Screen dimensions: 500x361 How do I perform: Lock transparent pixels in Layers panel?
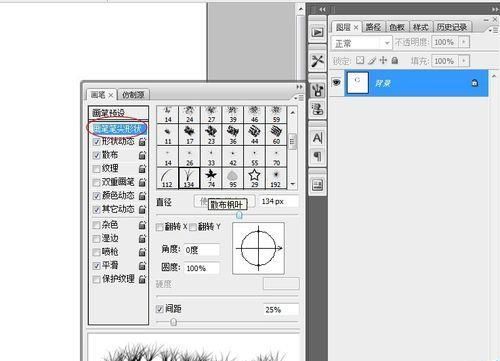tap(360, 60)
